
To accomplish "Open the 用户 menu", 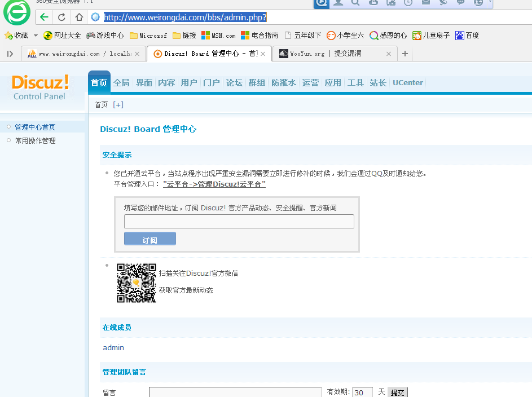I will (189, 83).
